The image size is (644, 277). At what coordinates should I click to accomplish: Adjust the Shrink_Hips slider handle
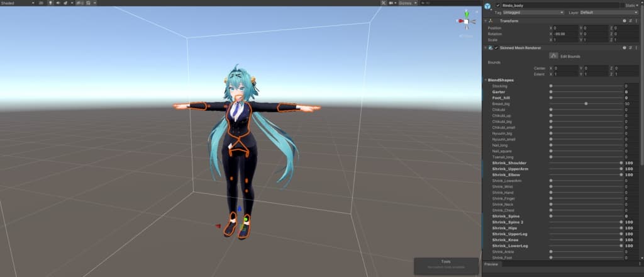[x=621, y=228]
